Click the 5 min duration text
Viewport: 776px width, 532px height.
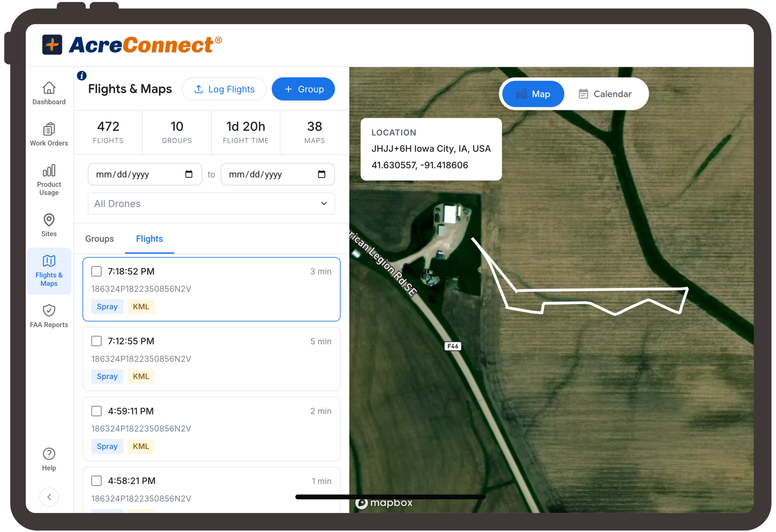tap(321, 341)
